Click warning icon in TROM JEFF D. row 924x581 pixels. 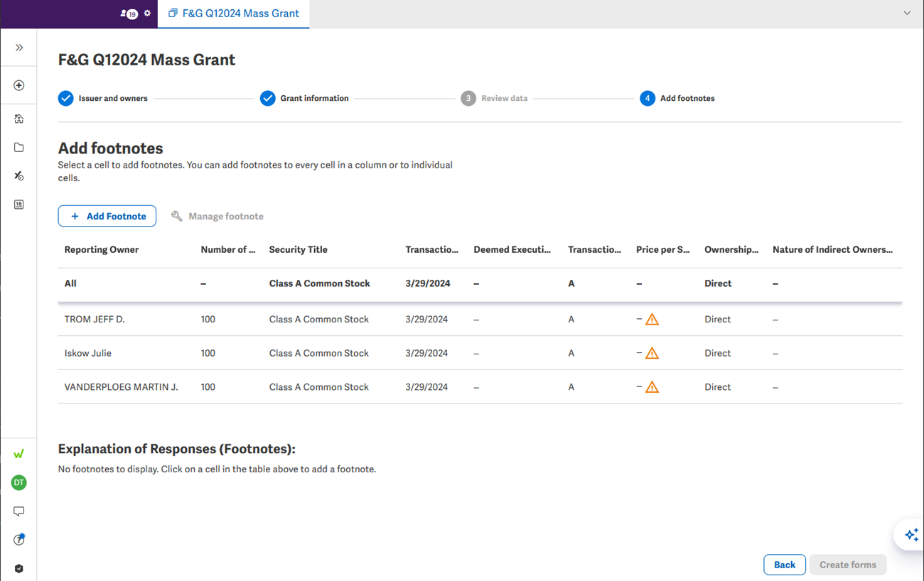click(x=652, y=320)
